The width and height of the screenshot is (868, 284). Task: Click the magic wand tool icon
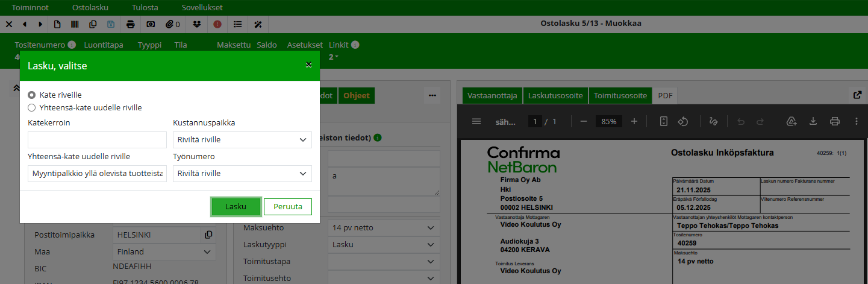point(258,24)
